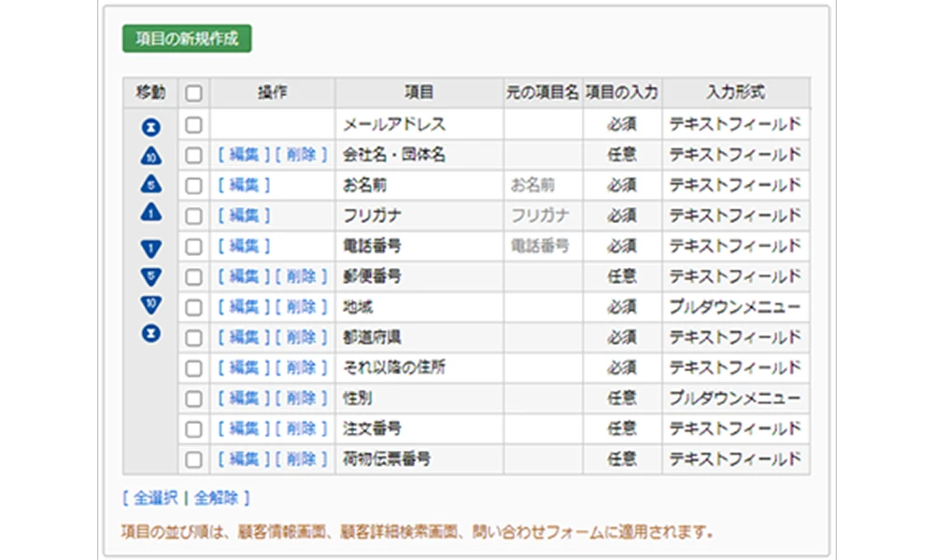Check the 郵便番号 row checkbox
Screen dimensions: 934x560
pos(193,276)
